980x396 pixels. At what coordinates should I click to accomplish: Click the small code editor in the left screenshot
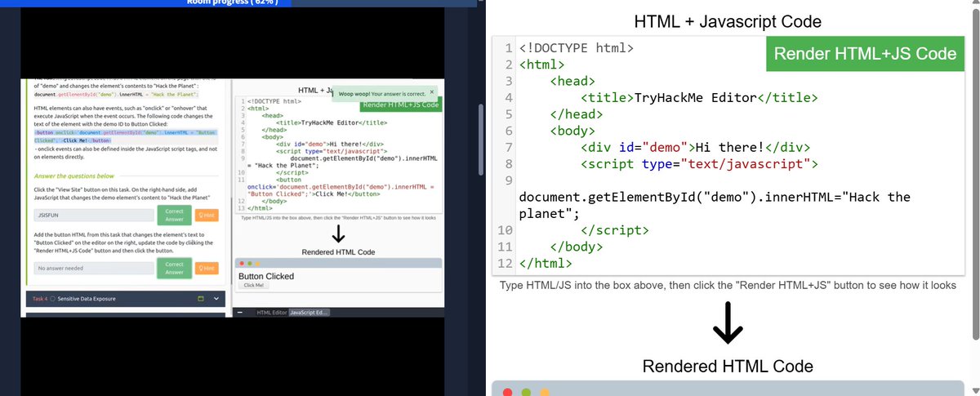338,155
